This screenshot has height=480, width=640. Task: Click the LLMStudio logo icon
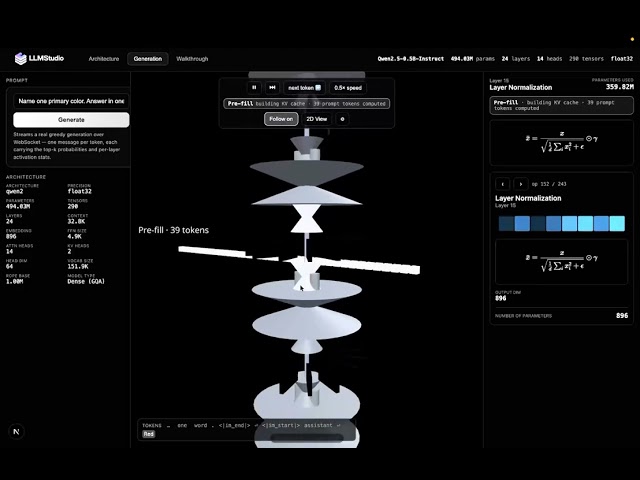(x=20, y=59)
